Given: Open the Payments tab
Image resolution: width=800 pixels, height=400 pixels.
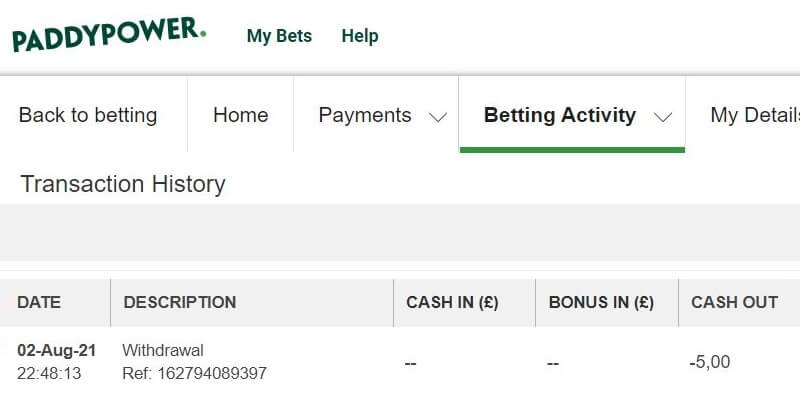Looking at the screenshot, I should 365,115.
